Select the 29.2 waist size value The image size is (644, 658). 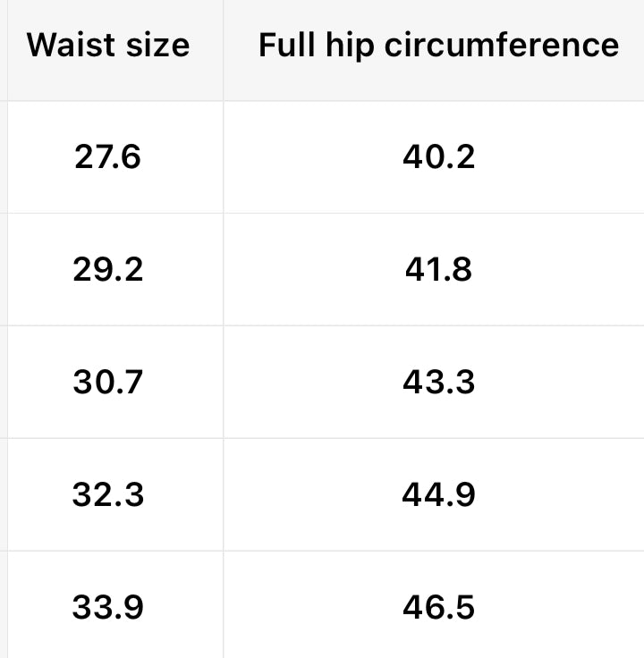point(107,270)
